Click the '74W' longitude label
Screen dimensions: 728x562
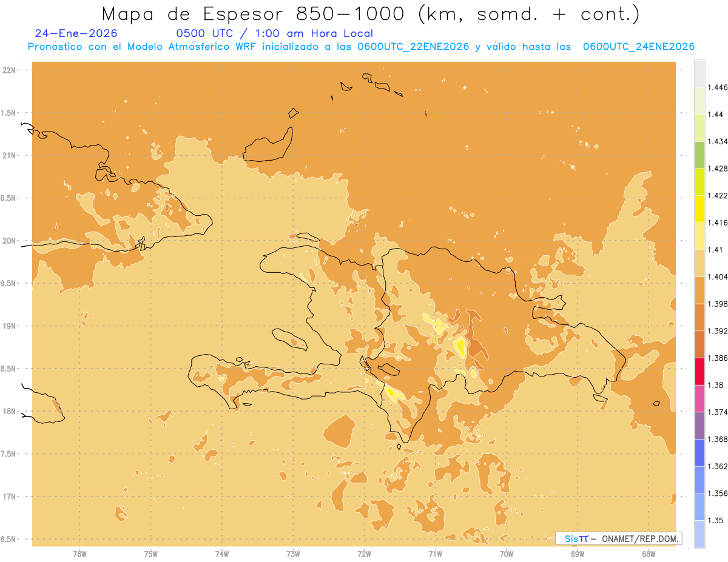tap(222, 555)
